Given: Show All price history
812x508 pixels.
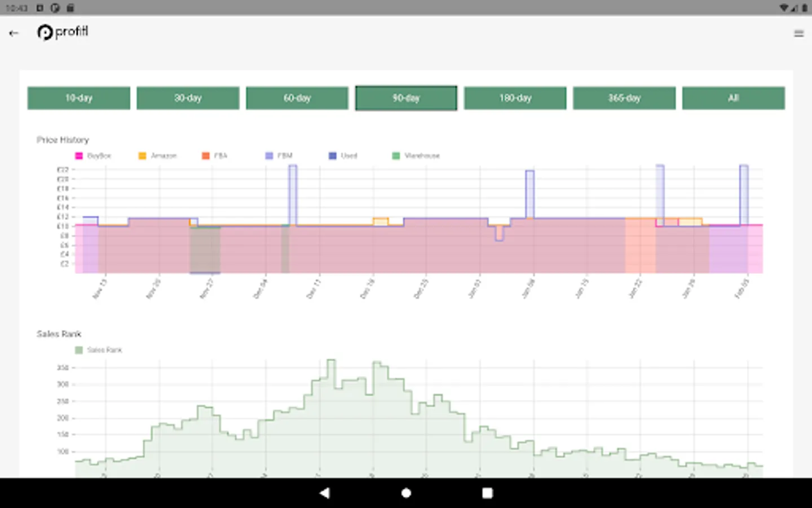Looking at the screenshot, I should [x=733, y=98].
